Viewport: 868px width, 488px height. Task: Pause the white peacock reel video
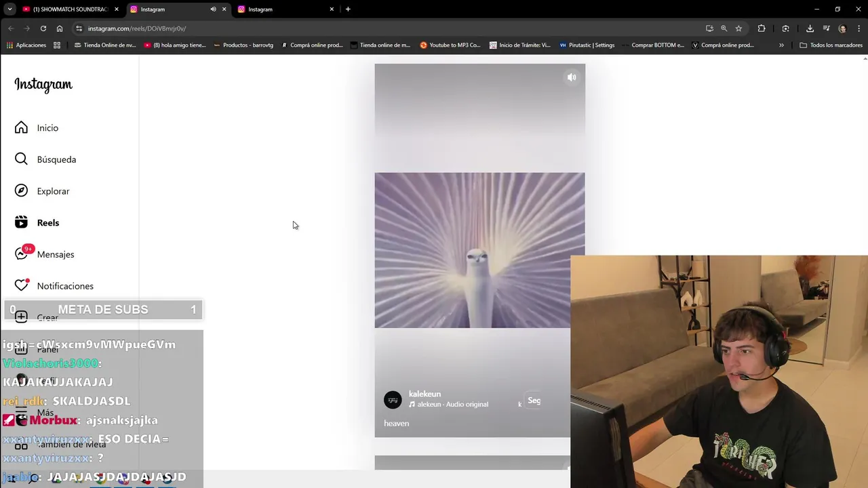pos(479,250)
